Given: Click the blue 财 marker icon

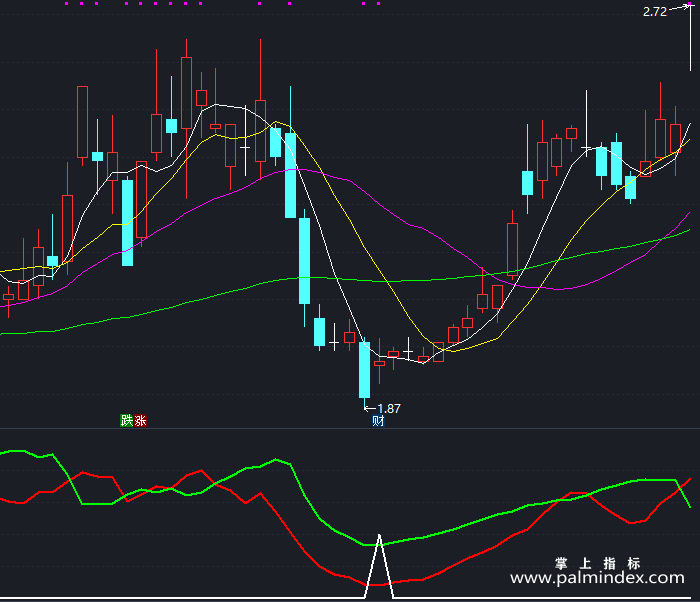Looking at the screenshot, I should pos(378,421).
